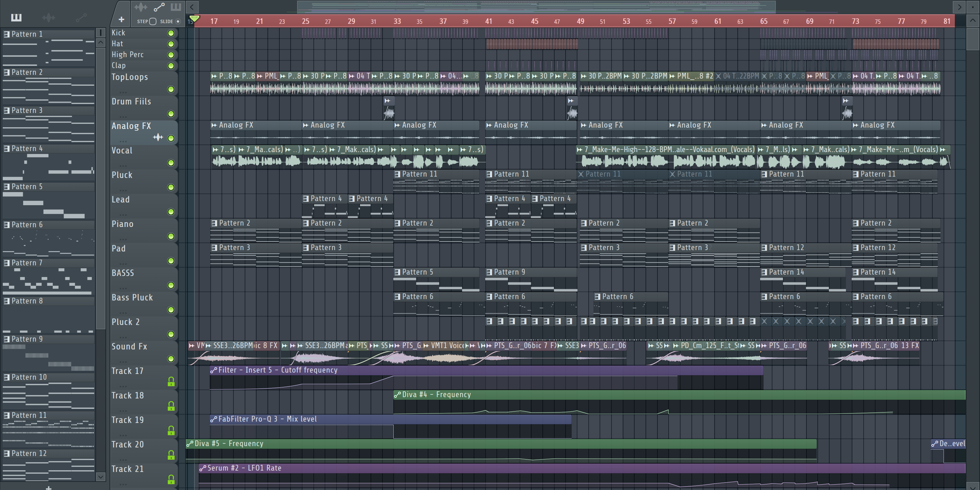The height and width of the screenshot is (490, 980).
Task: Select audio clip focus icon above STEP
Action: click(141, 7)
